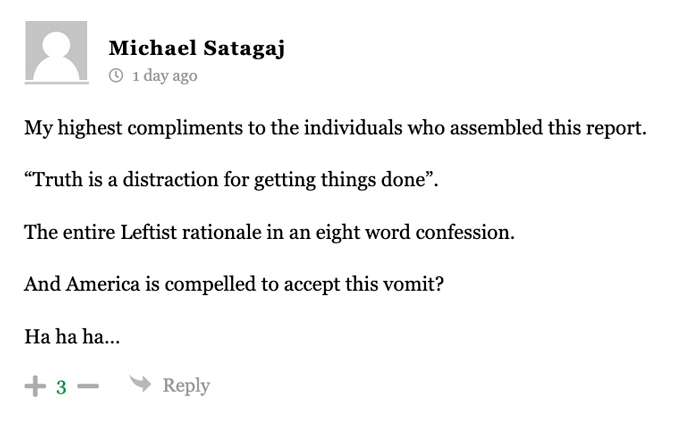Click the clock icon beside the timestamp
The image size is (700, 435).
116,76
